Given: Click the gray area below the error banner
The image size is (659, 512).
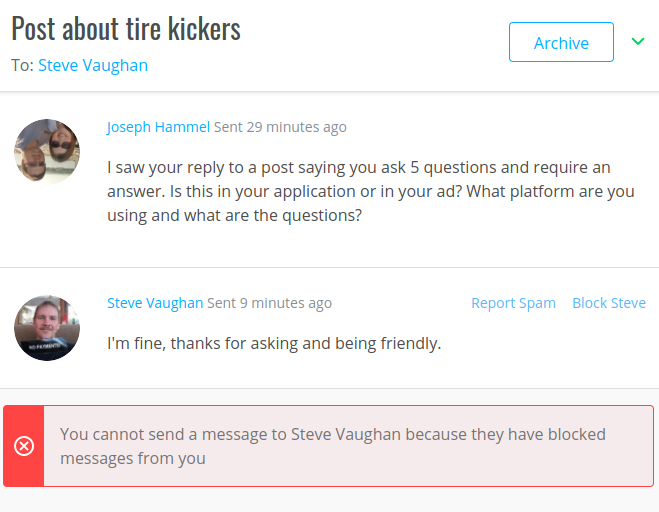Looking at the screenshot, I should pos(330,500).
